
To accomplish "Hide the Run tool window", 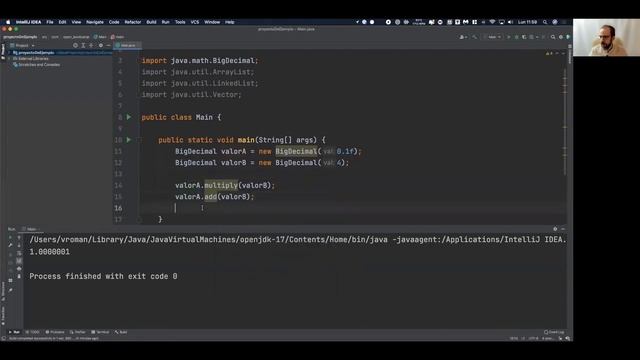I will click(563, 229).
